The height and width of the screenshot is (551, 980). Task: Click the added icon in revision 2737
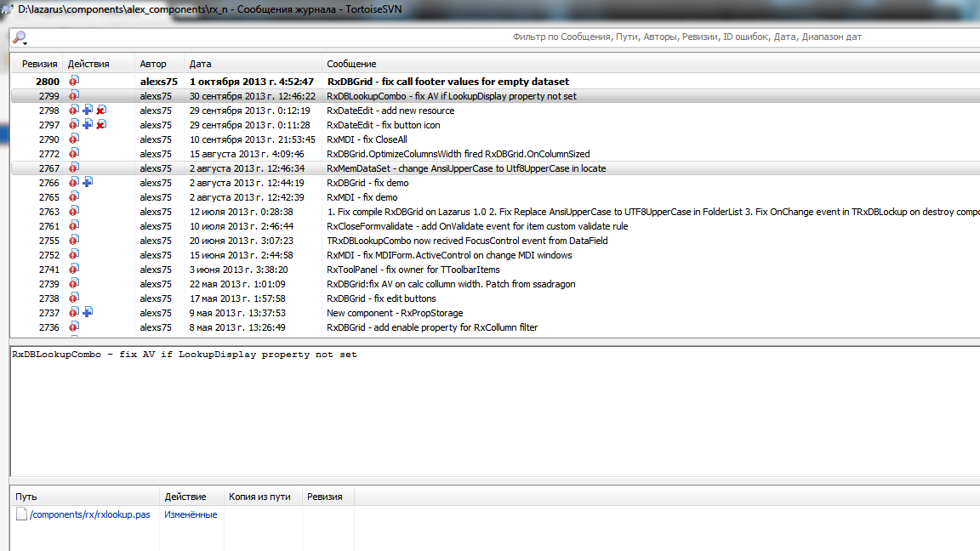click(88, 313)
